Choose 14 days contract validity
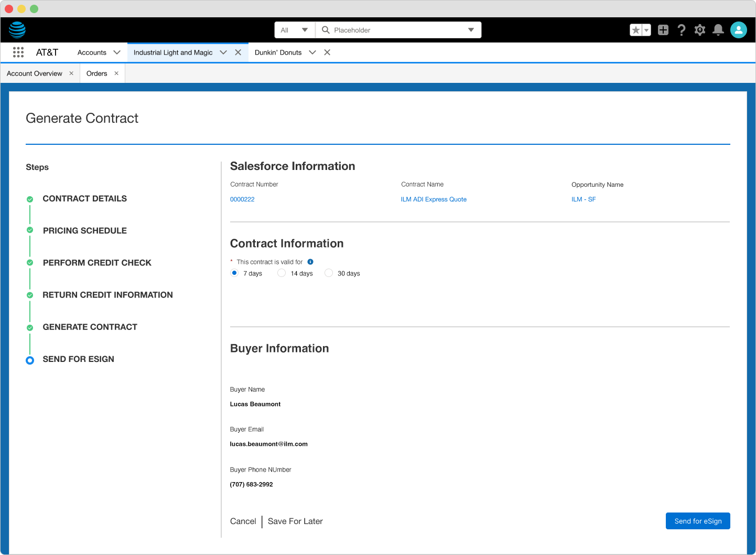Viewport: 756px width, 555px height. click(282, 273)
